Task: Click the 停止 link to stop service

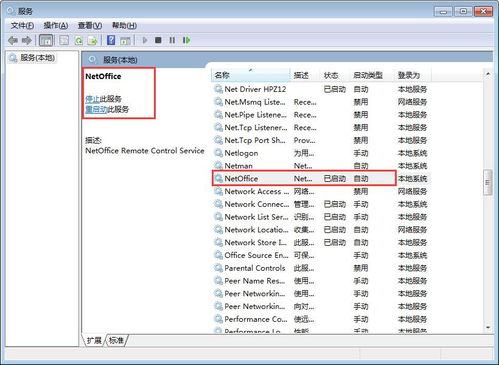Action: (x=92, y=99)
